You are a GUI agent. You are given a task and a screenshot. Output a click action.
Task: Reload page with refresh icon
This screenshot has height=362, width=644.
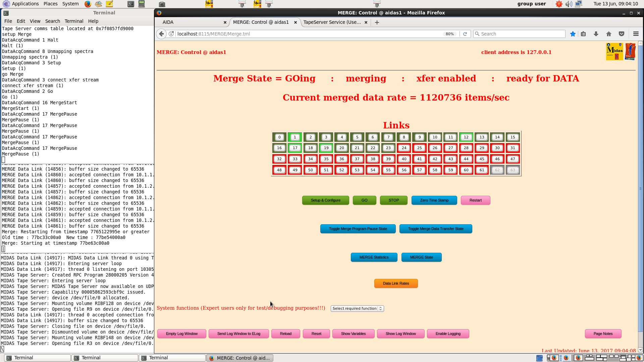pos(465,34)
